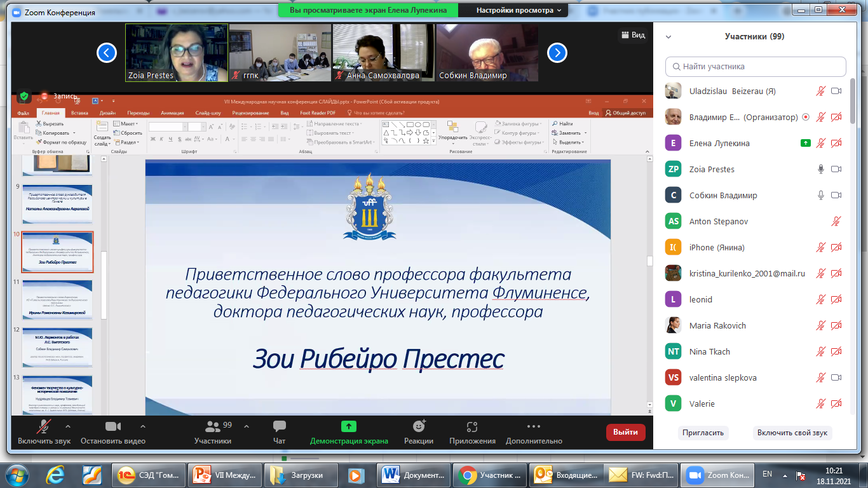
Task: Switch to Chrome Участник taskbar item
Action: (x=490, y=475)
